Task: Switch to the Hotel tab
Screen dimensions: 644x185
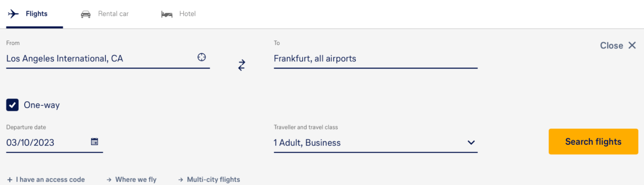Action: click(187, 14)
